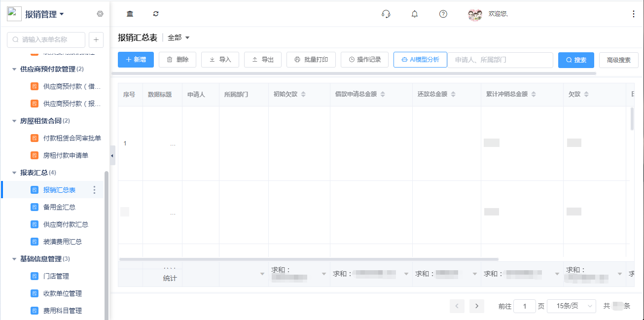Open the 全部 view filter dropdown
Screen dimensions: 644x320
(x=179, y=37)
